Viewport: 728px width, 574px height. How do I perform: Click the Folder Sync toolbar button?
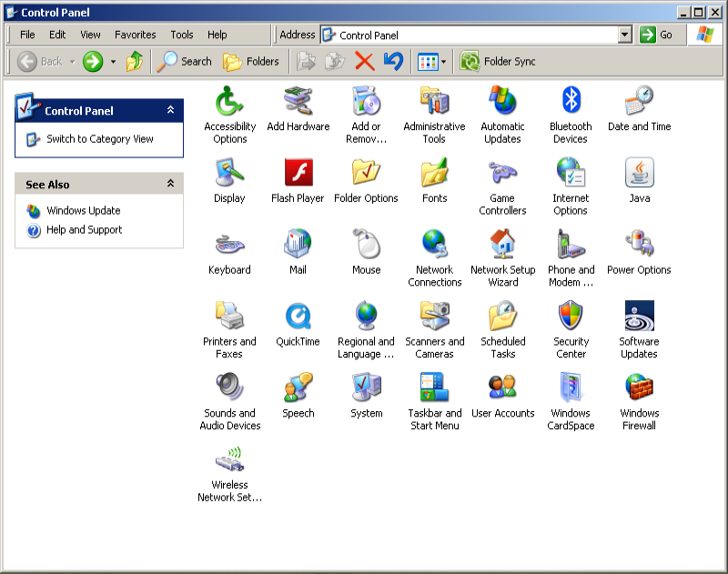[497, 61]
